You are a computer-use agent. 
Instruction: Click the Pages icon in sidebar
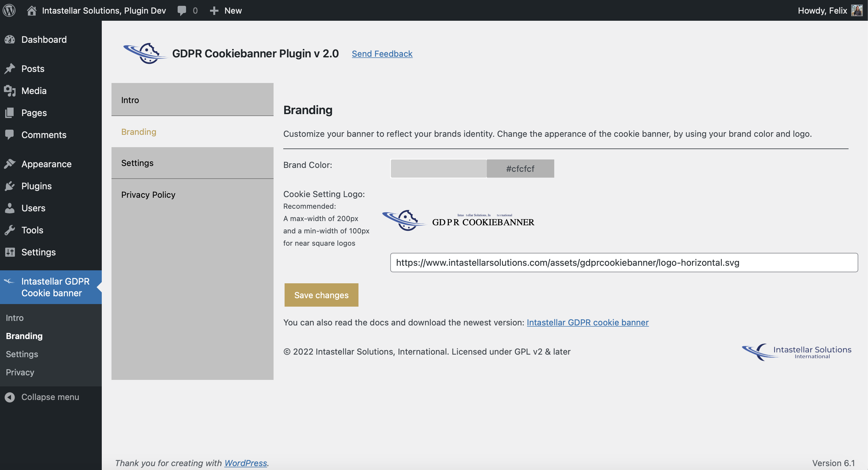(10, 113)
